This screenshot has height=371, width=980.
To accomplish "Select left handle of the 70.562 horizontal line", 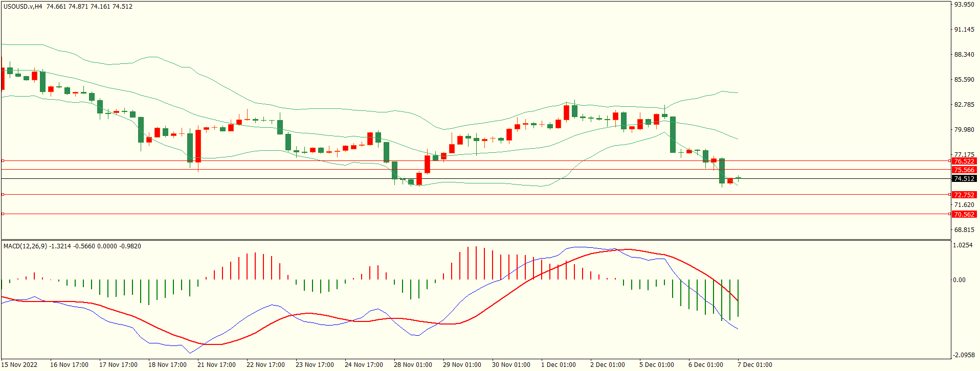I will click(x=3, y=214).
